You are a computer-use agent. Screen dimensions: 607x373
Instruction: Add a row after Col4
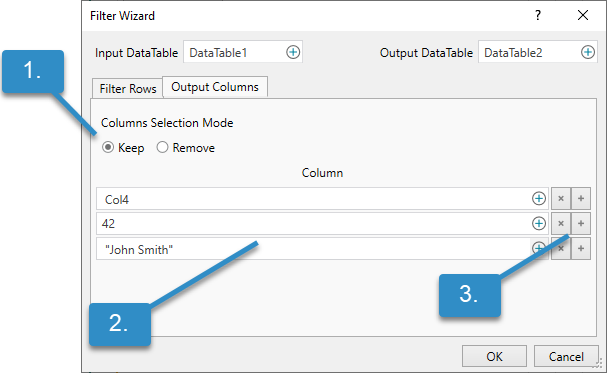[581, 198]
